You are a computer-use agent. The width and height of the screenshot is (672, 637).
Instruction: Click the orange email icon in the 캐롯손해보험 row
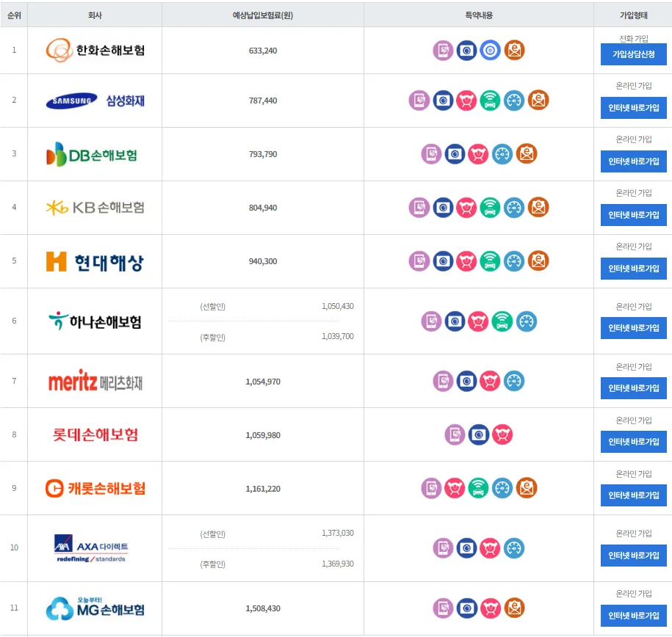[x=527, y=488]
